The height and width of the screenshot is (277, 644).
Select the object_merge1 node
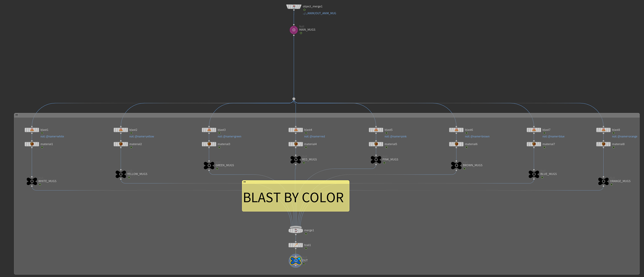[294, 7]
